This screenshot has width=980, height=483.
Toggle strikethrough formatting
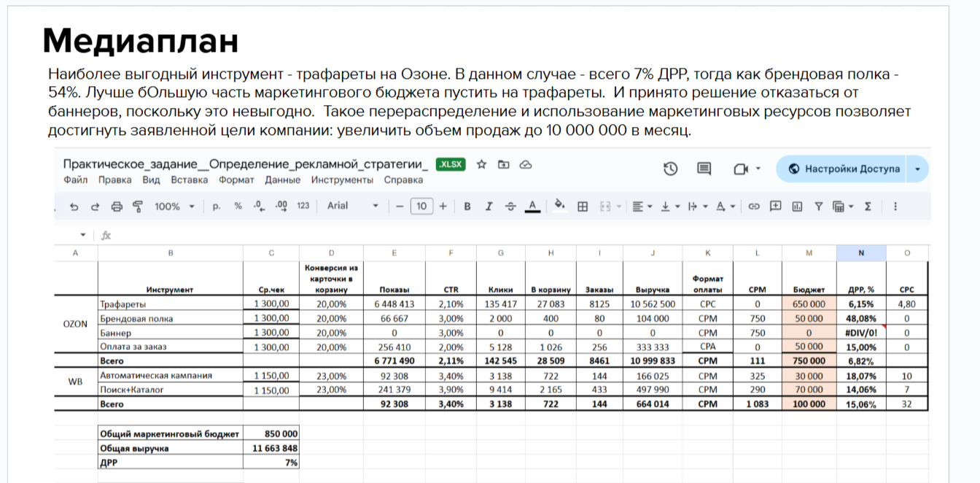[509, 206]
